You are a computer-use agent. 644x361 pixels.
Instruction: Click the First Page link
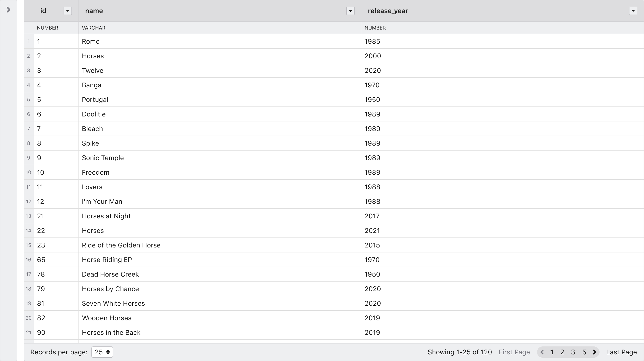514,352
